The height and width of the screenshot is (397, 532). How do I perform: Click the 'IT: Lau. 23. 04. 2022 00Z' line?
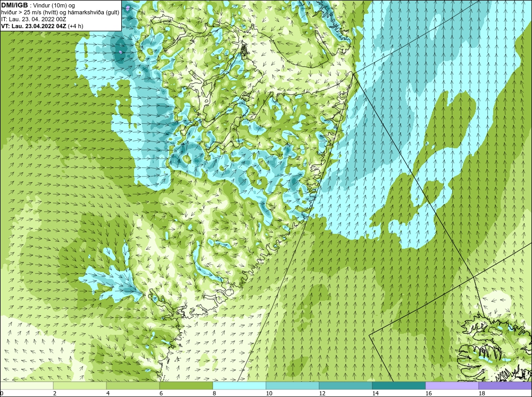pos(33,19)
